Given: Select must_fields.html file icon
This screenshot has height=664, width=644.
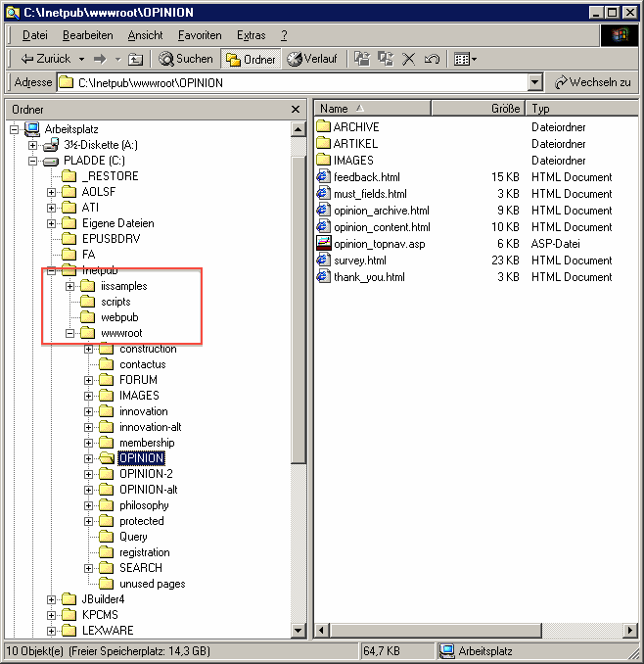Looking at the screenshot, I should pos(323,193).
